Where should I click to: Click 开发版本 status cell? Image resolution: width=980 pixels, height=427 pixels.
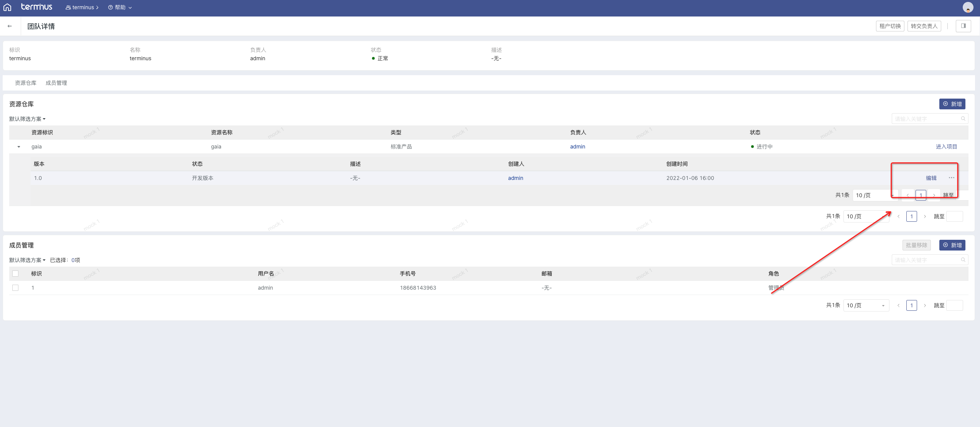pyautogui.click(x=203, y=178)
